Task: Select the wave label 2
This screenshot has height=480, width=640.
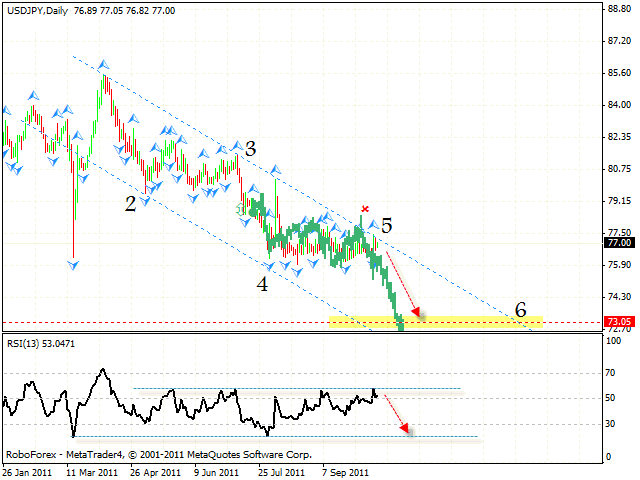Action: [130, 203]
